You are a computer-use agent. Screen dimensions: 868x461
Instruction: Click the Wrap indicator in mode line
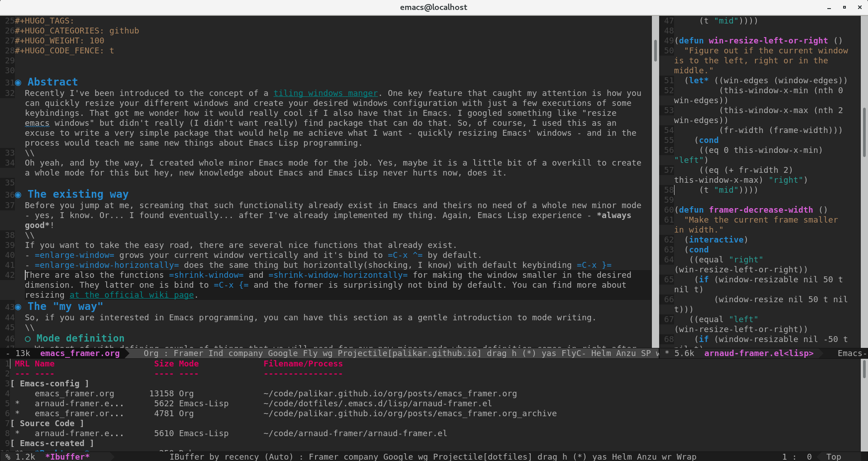686,456
